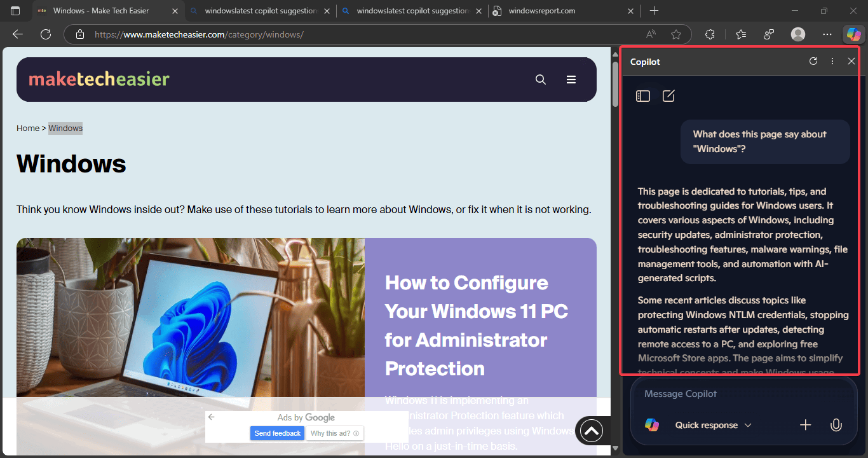Click the Send feedback ad button

point(278,433)
